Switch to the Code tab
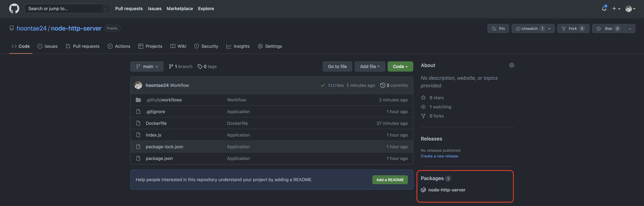Viewport: 644px width, 206px height. tap(21, 46)
